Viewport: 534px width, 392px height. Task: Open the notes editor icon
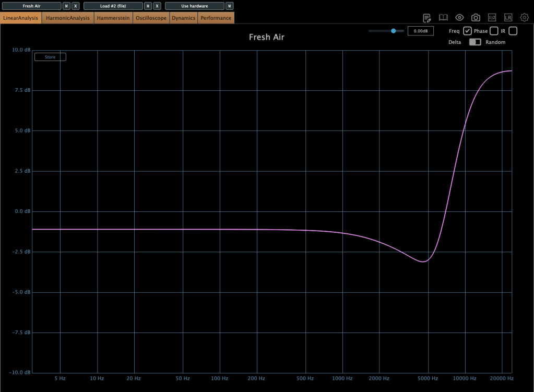pyautogui.click(x=427, y=18)
